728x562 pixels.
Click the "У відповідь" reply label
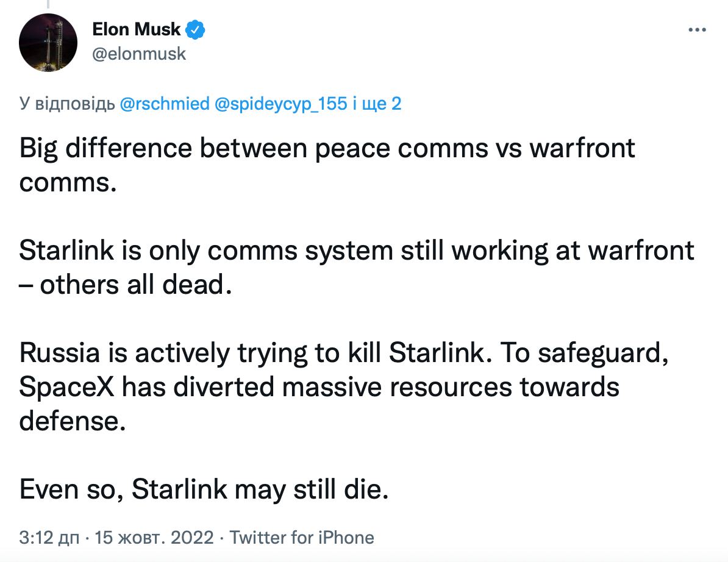[67, 104]
